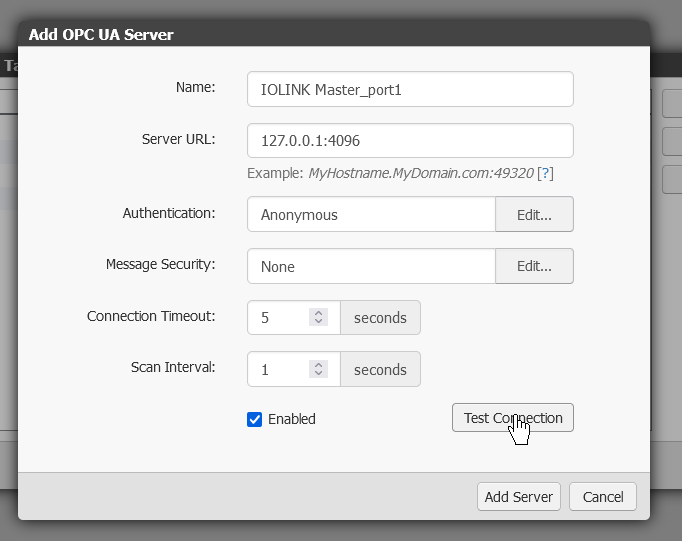The height and width of the screenshot is (541, 682).
Task: Click the 'Name:' label
Action: point(195,87)
